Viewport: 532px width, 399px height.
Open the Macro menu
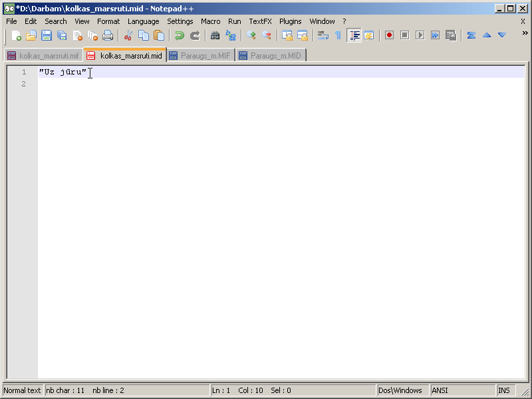pyautogui.click(x=211, y=21)
